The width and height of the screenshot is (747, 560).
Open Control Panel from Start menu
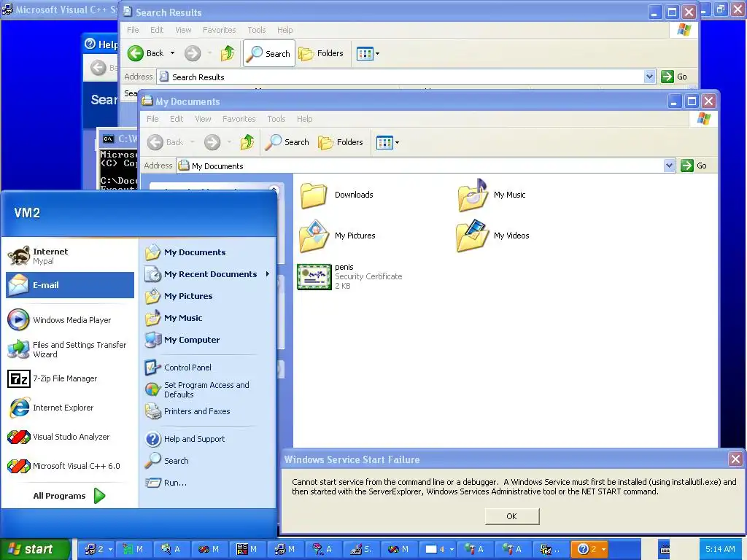coord(208,367)
